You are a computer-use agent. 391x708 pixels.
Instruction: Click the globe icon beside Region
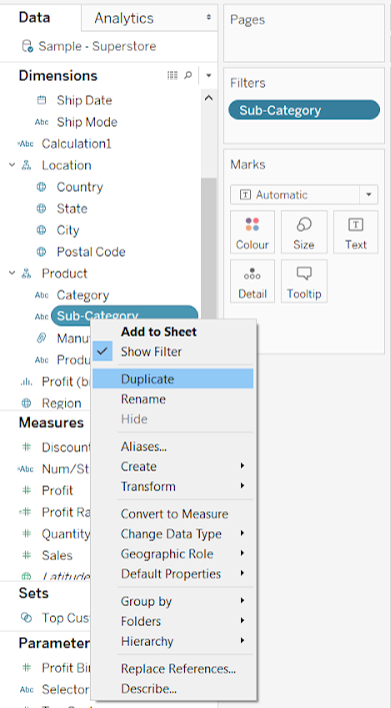pyautogui.click(x=27, y=403)
